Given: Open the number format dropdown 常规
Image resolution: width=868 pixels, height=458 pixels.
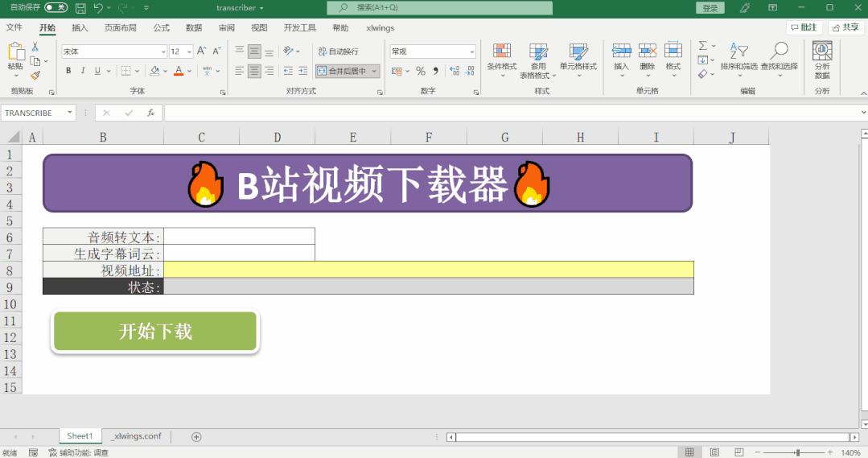Looking at the screenshot, I should point(471,52).
